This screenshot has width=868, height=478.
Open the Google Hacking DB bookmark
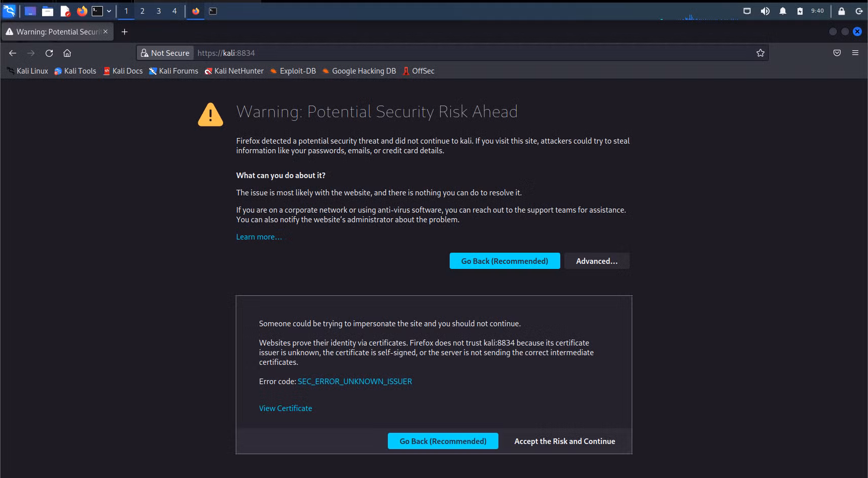359,71
